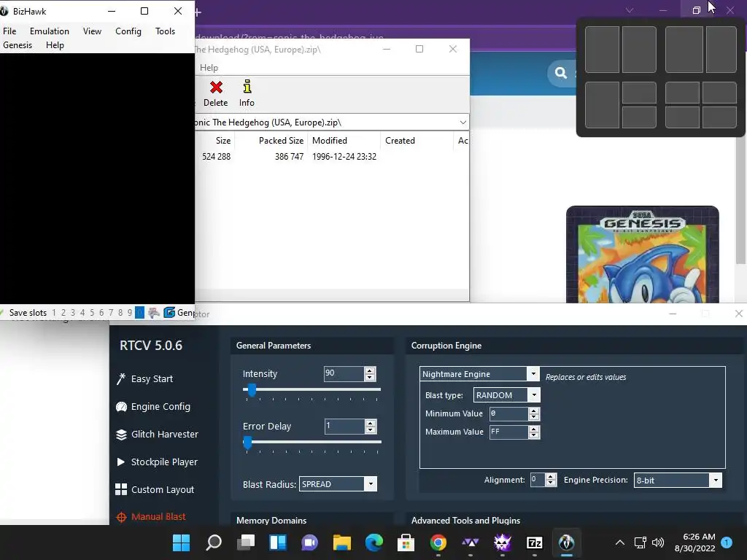Click browser tab list chevron

point(630,10)
